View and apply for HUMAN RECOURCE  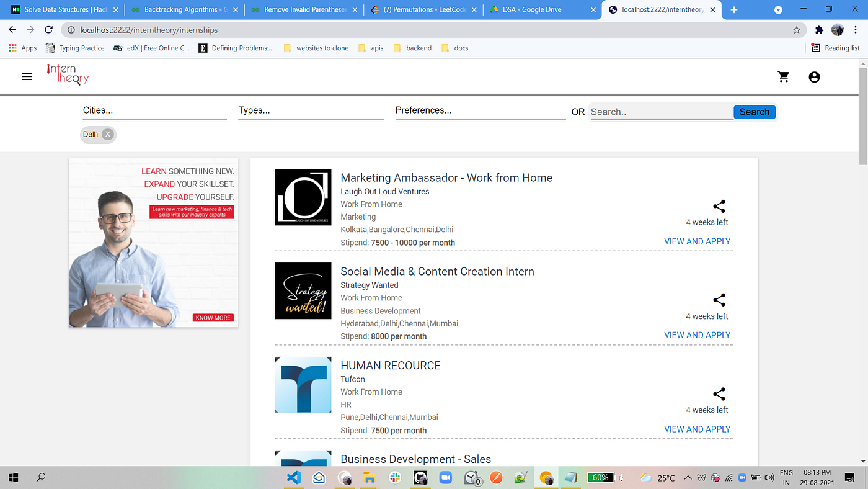click(697, 429)
